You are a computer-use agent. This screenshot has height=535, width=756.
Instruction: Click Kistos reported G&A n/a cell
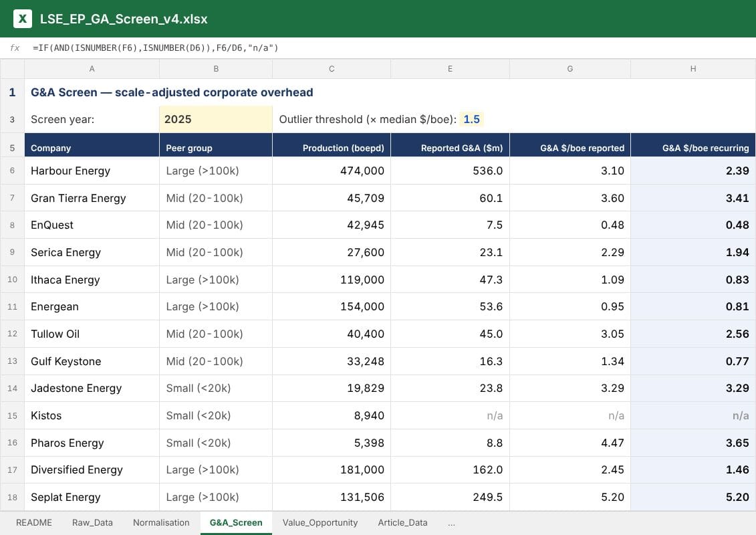[450, 415]
